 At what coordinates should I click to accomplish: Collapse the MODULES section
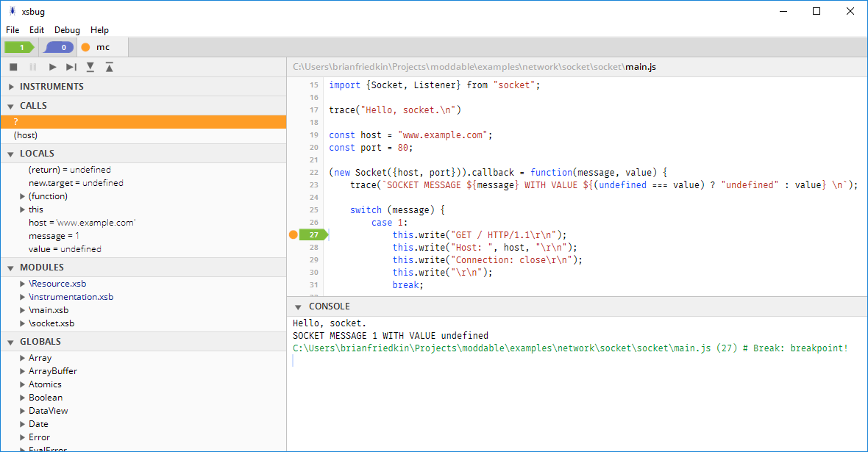point(11,268)
